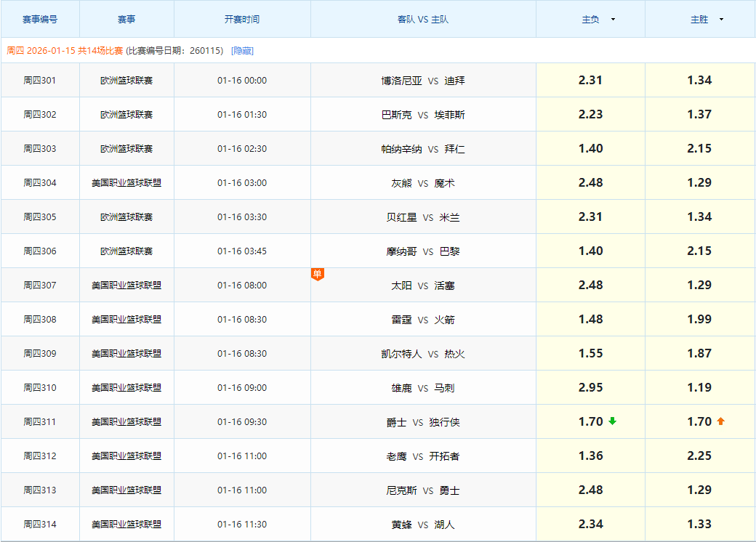
Task: Click start time 01-16 03:45
Action: (242, 251)
